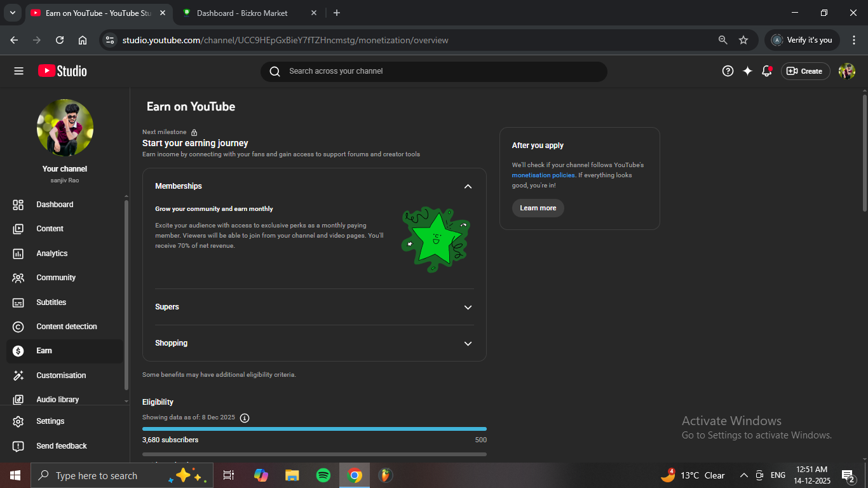Click the Learn more button
Viewport: 868px width, 488px height.
click(538, 208)
